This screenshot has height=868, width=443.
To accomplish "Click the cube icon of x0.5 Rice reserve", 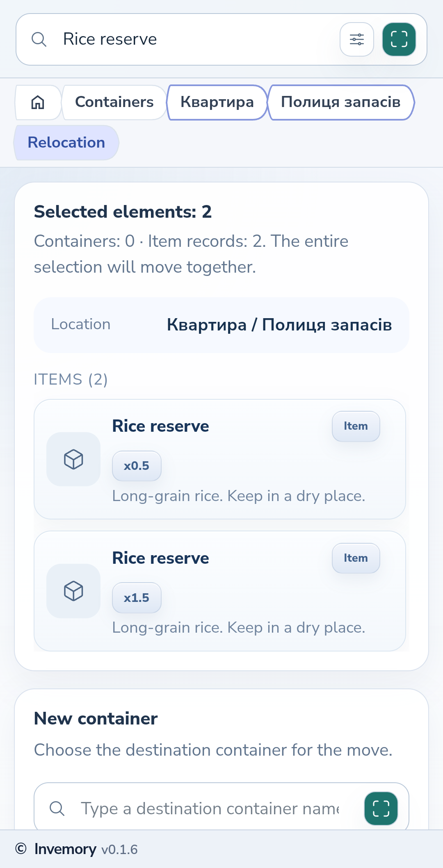I will [x=73, y=459].
